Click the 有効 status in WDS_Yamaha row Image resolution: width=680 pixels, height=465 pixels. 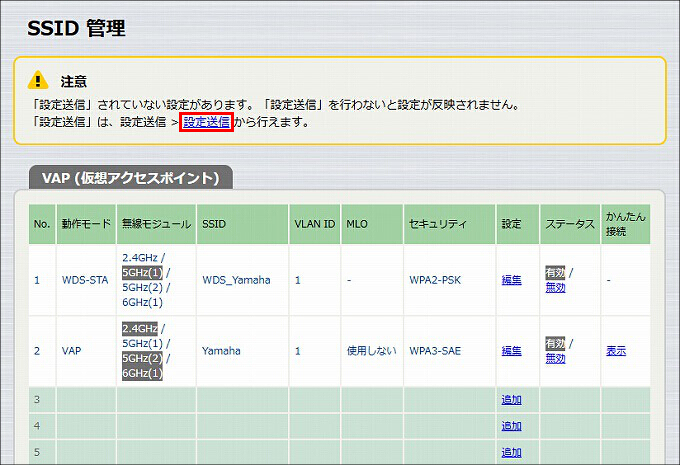click(x=555, y=272)
